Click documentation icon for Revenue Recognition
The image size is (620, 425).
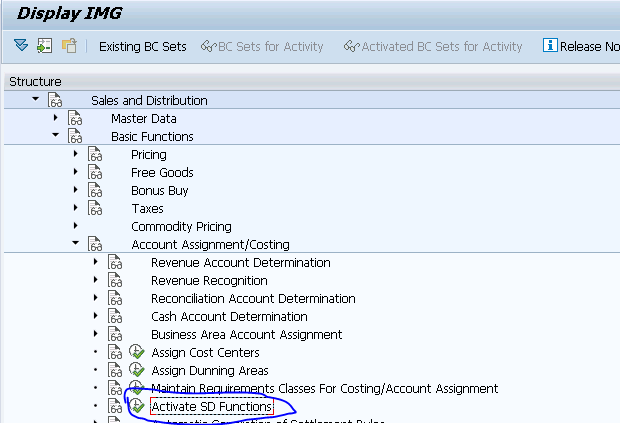tap(116, 281)
